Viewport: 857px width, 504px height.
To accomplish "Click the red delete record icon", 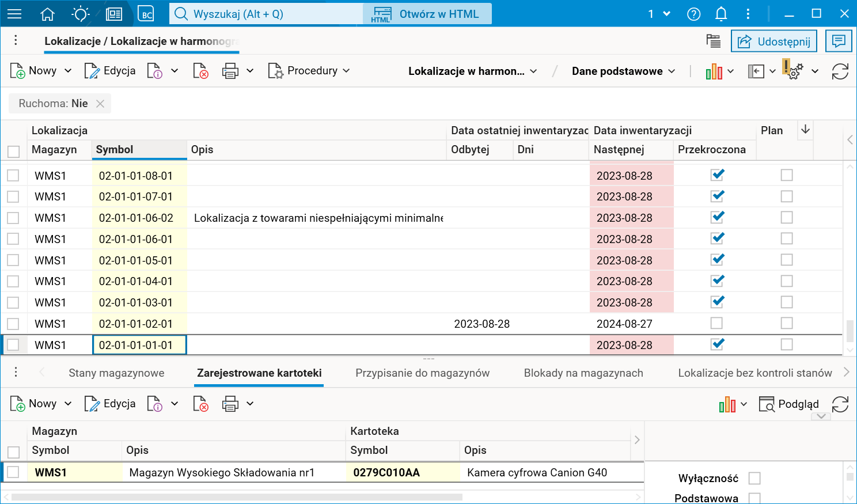I will (x=201, y=70).
